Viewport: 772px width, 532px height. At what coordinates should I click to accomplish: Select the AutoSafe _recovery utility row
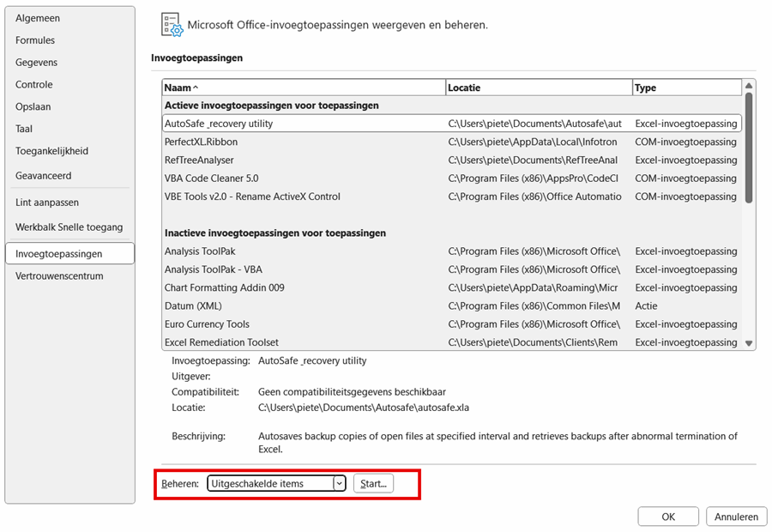[x=451, y=124]
